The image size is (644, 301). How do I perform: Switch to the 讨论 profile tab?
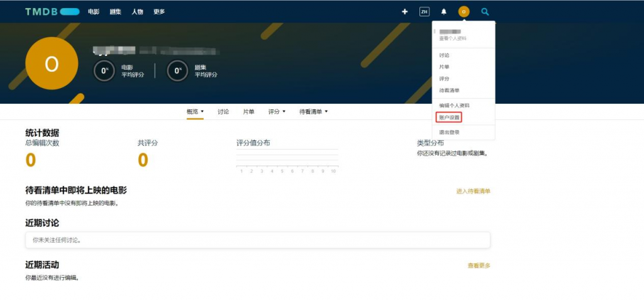[x=223, y=112]
